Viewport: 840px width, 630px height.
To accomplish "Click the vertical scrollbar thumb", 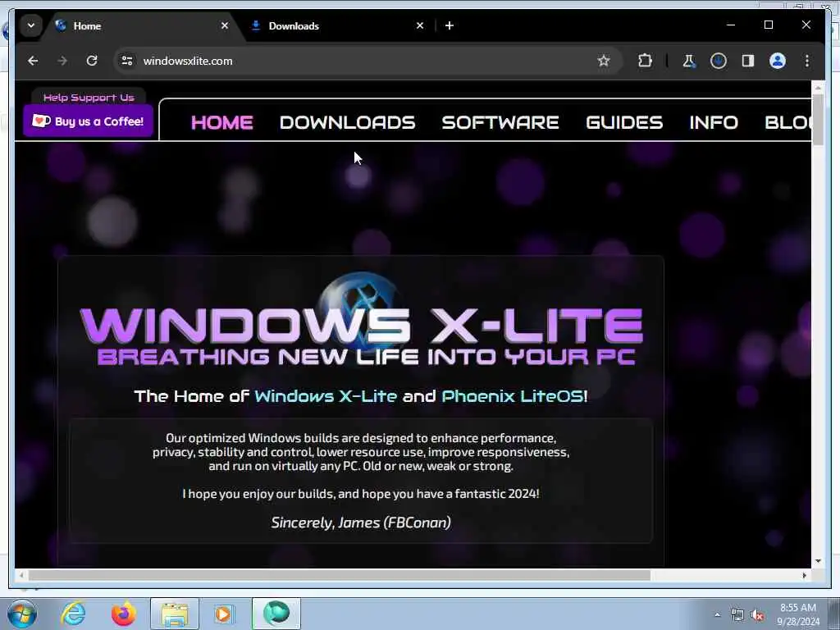I will click(818, 119).
